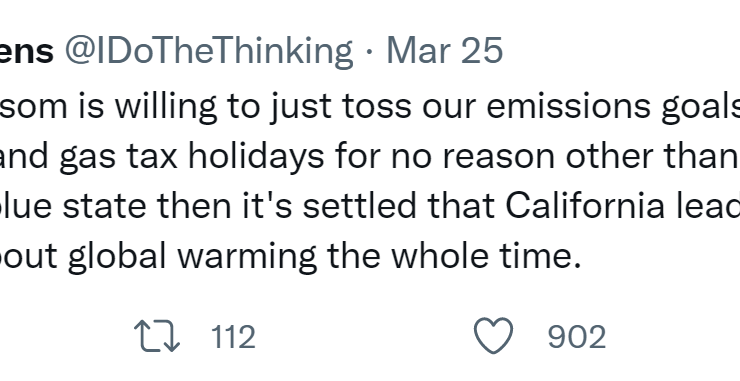Click the dot separator before Mar 25
The width and height of the screenshot is (740, 381).
369,52
